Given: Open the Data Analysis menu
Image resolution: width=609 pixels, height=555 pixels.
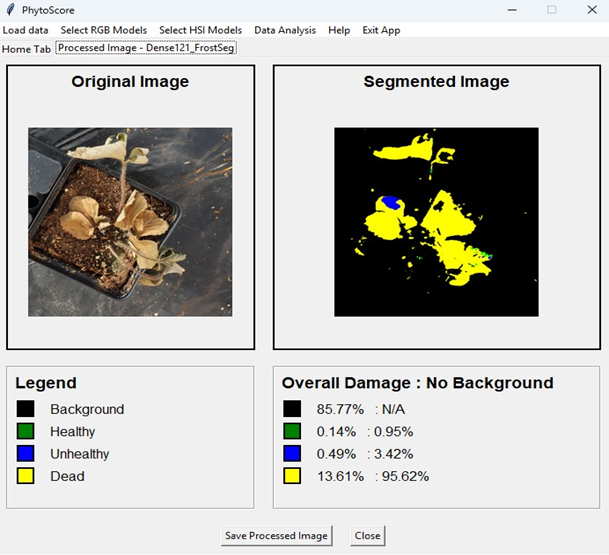Looking at the screenshot, I should pos(285,30).
